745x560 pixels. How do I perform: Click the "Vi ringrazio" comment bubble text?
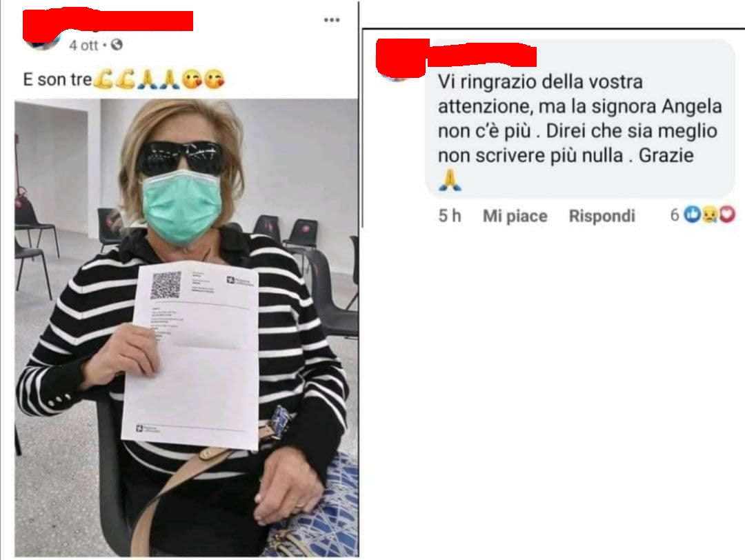point(579,118)
